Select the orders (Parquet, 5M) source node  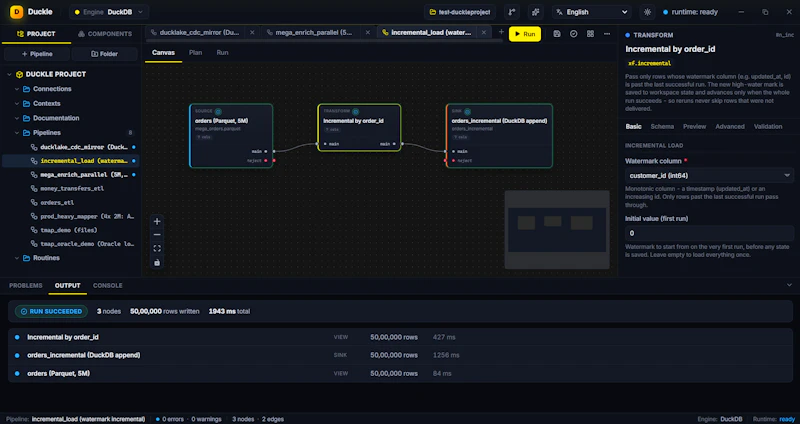point(231,136)
